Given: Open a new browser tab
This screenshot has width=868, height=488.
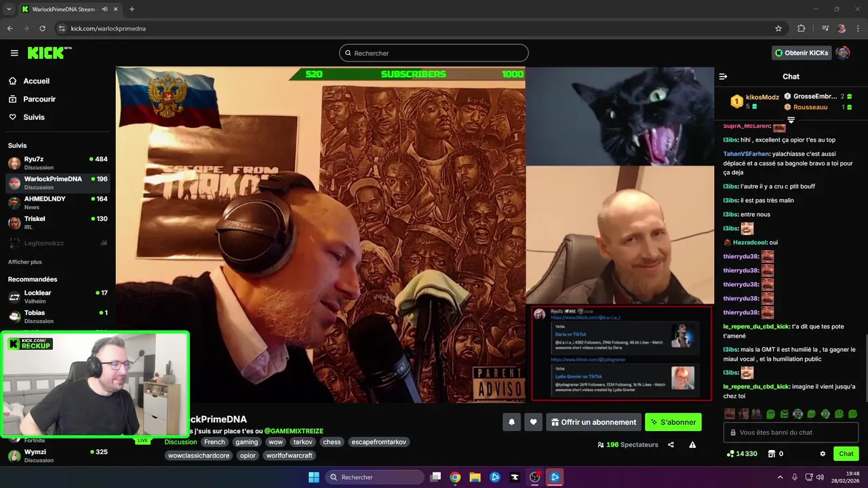Looking at the screenshot, I should click(x=132, y=9).
